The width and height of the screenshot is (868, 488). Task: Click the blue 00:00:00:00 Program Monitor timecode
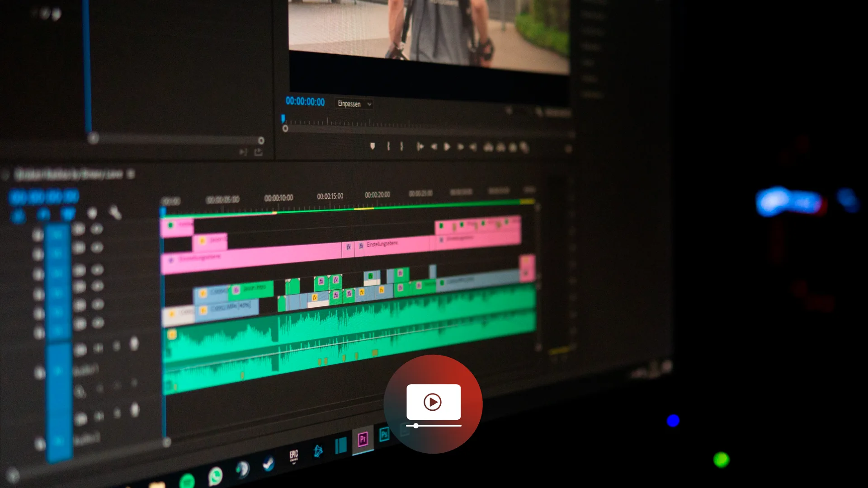pos(305,102)
